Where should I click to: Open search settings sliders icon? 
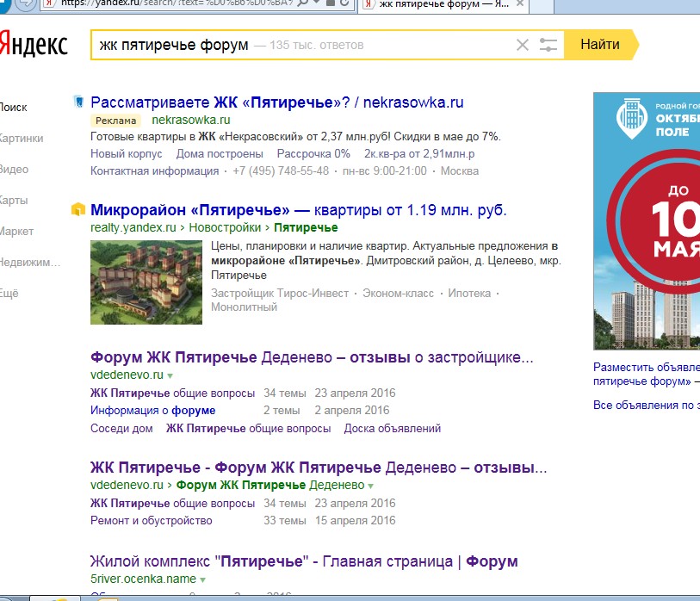coord(548,45)
